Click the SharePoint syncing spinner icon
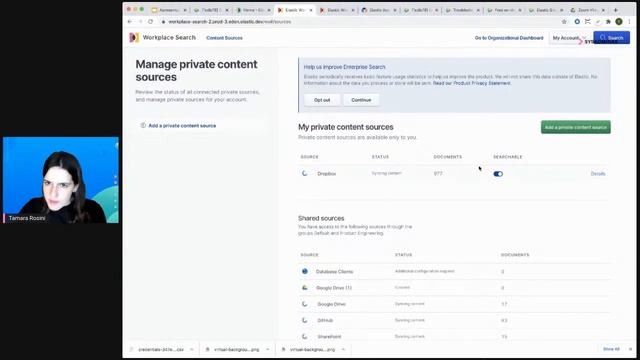 [305, 337]
